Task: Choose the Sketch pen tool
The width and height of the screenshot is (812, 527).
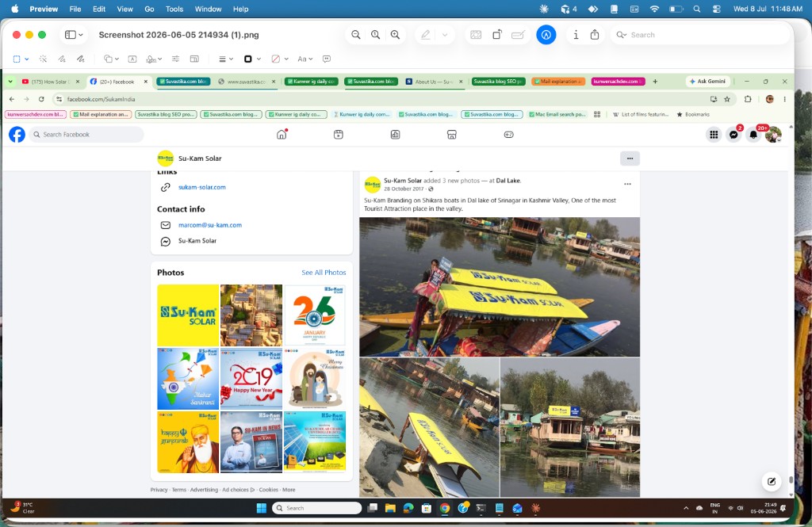Action: point(62,59)
